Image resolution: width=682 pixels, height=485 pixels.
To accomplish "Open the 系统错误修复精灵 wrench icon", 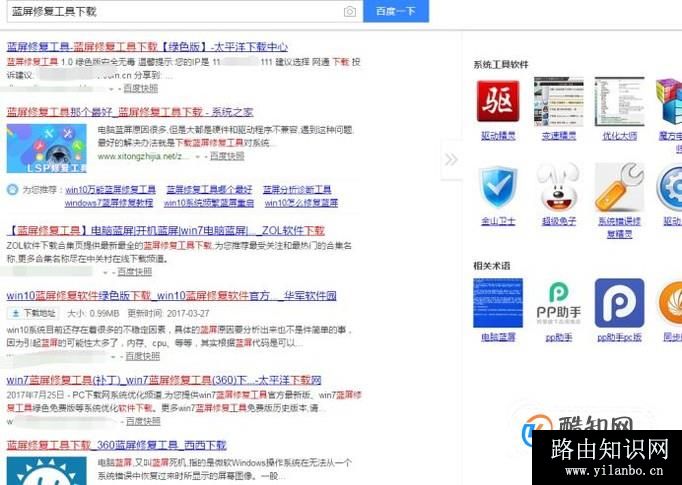I will [x=620, y=187].
